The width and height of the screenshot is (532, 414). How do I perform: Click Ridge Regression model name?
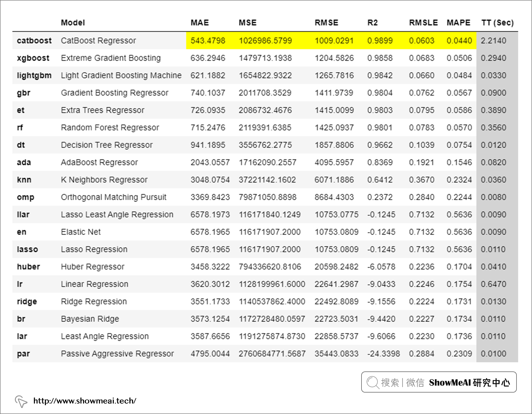(94, 301)
